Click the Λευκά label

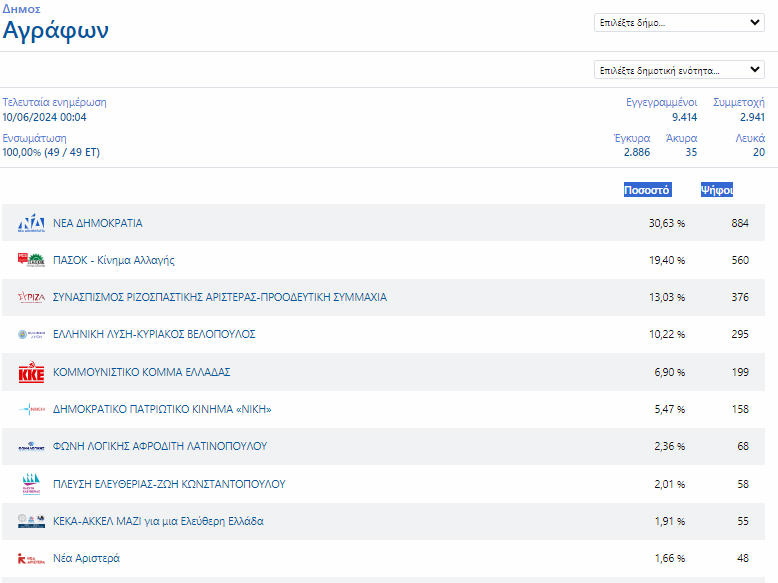[x=750, y=138]
